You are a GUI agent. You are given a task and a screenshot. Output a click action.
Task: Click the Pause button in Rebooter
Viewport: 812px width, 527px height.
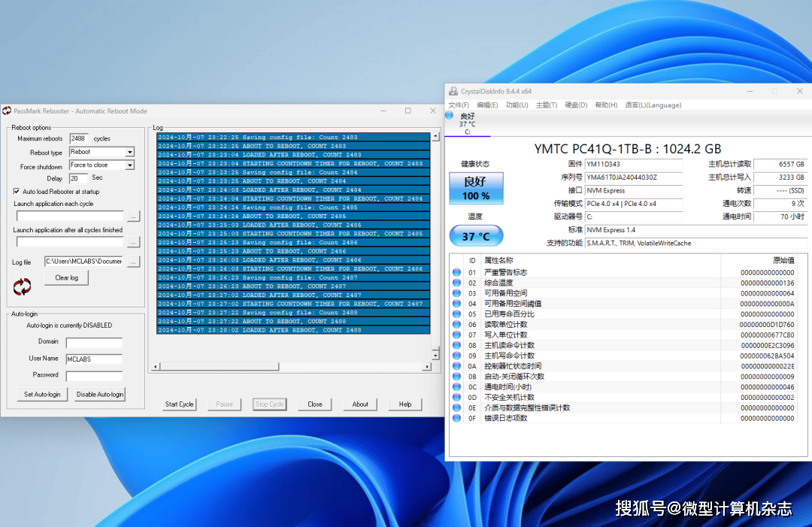(x=224, y=404)
